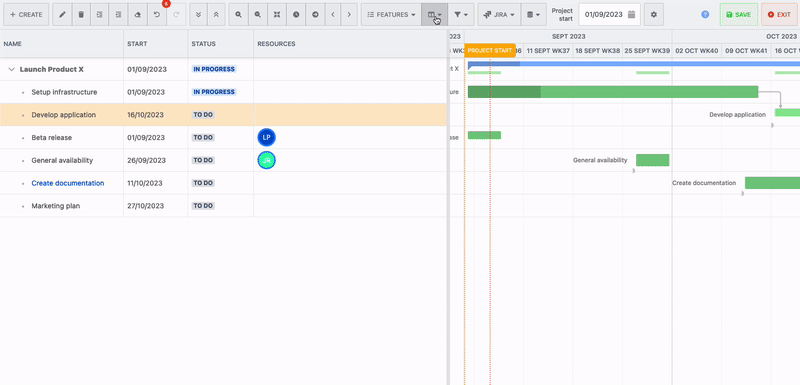Click the fit-to-screen zoom icon
The image size is (800, 385).
coord(277,15)
